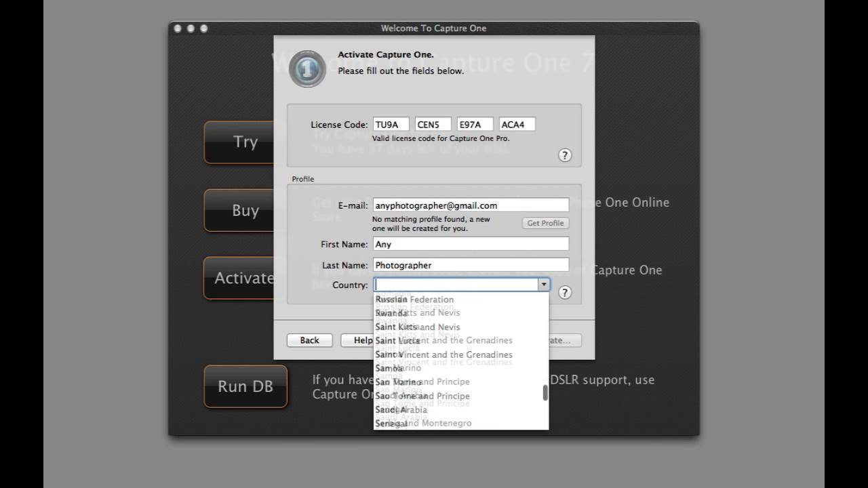Click the Activate button in Welcome window

pos(240,278)
